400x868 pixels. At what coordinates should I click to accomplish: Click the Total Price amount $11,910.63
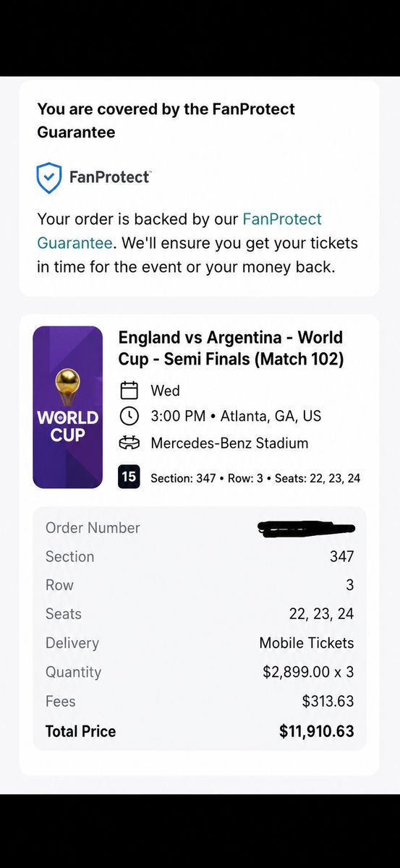tap(317, 731)
